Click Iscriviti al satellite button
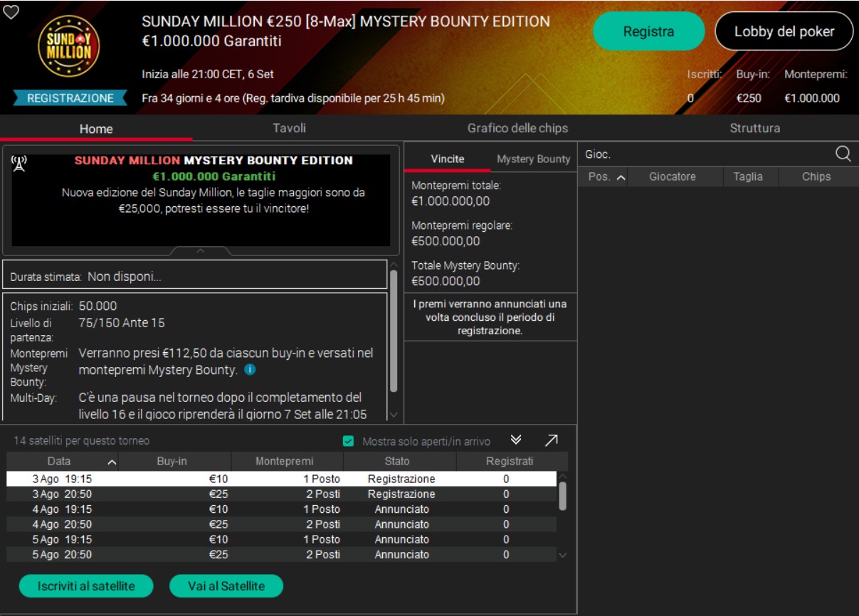 [x=86, y=586]
